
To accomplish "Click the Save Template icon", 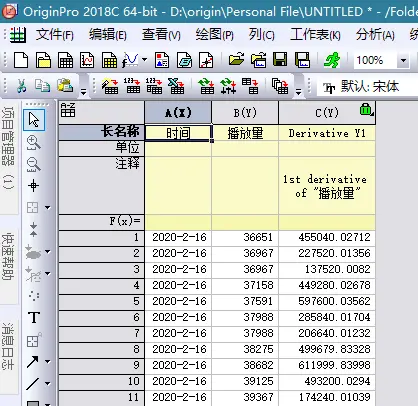I will tap(303, 60).
